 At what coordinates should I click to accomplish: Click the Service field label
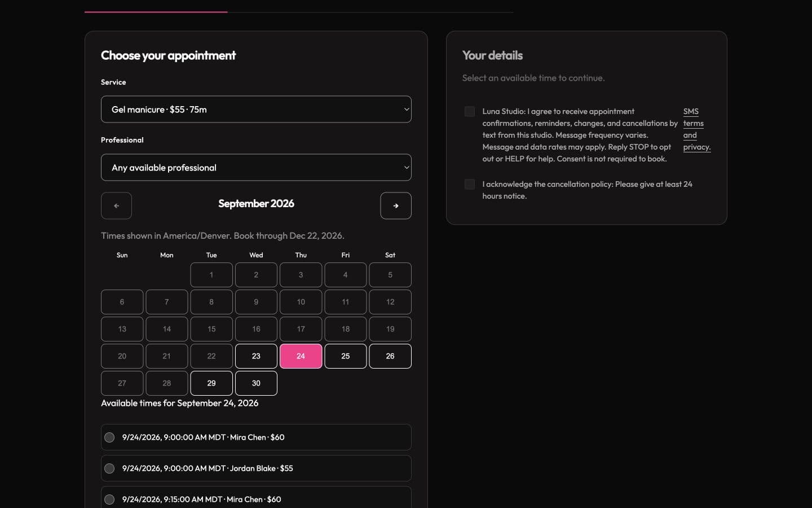[113, 82]
